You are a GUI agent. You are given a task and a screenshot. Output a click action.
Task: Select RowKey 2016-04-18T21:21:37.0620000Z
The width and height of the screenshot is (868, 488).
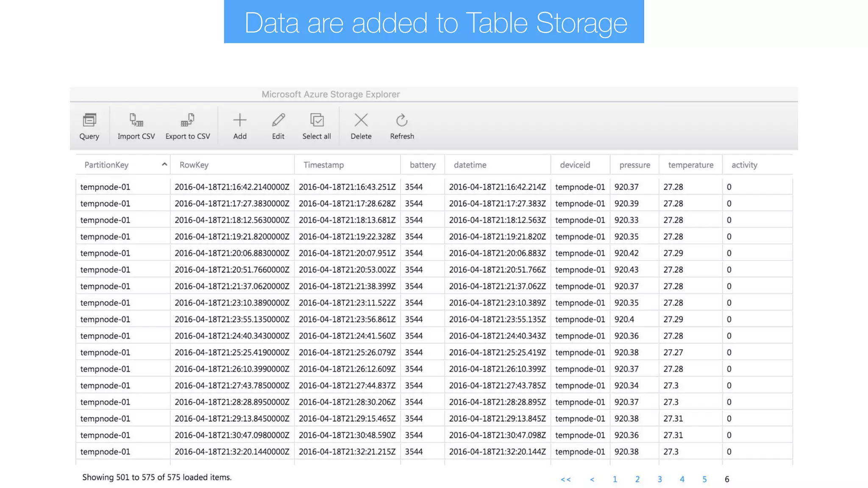pyautogui.click(x=232, y=286)
